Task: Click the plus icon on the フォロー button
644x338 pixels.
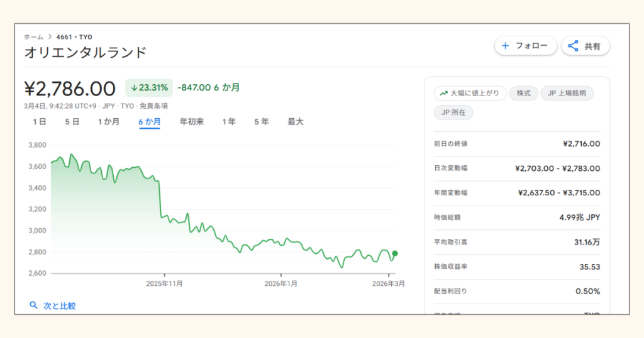Action: pyautogui.click(x=505, y=46)
